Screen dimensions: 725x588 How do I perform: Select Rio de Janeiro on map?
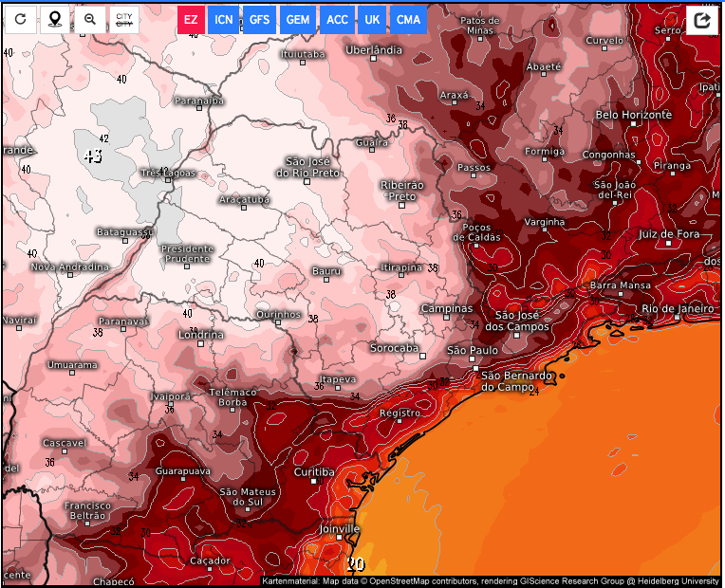(x=677, y=308)
